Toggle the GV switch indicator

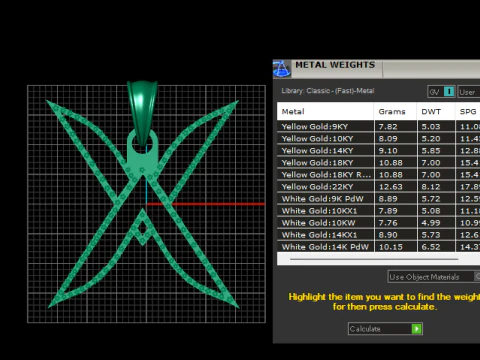(449, 92)
